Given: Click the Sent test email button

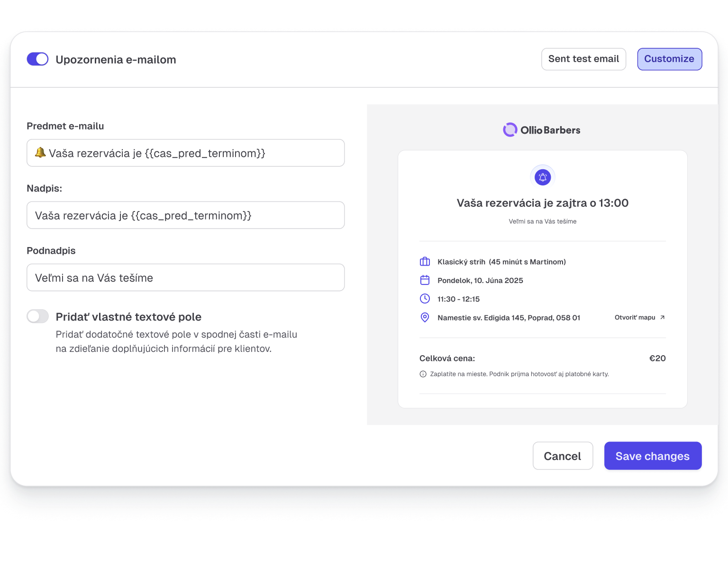Looking at the screenshot, I should [583, 59].
